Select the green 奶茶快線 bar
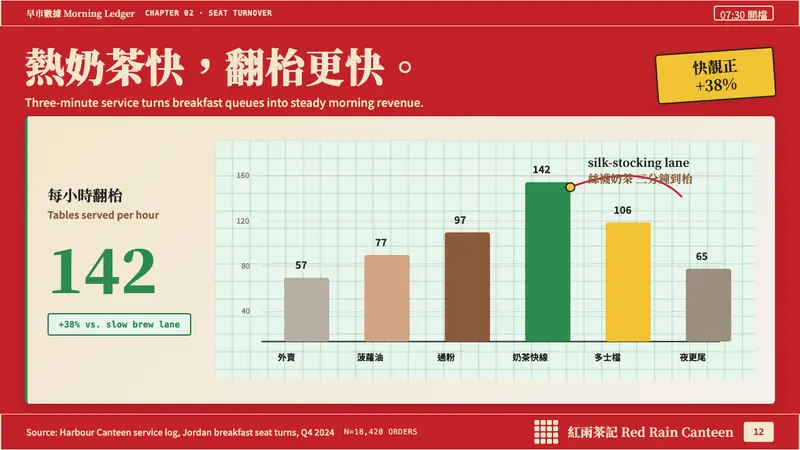 pos(547,262)
